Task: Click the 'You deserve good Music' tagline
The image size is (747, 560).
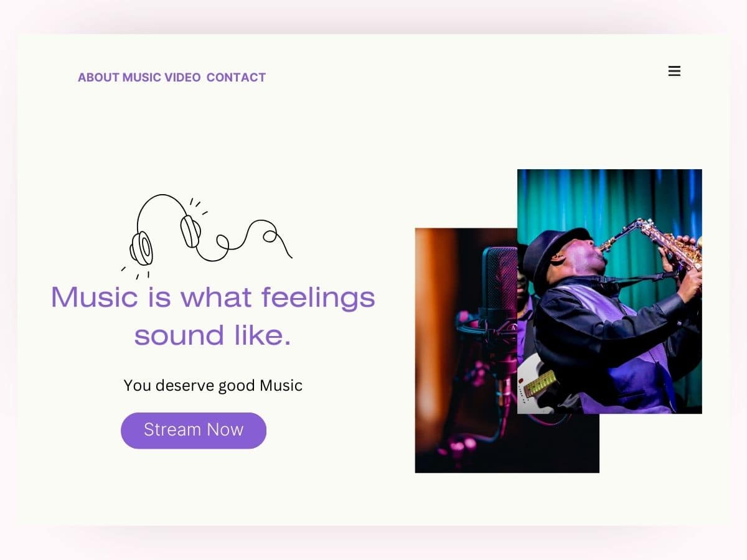Action: point(213,386)
